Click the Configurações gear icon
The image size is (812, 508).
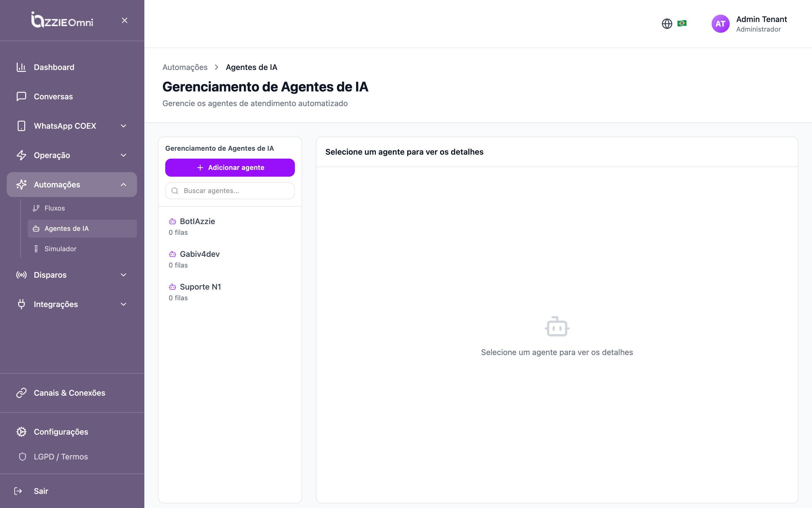[21, 432]
